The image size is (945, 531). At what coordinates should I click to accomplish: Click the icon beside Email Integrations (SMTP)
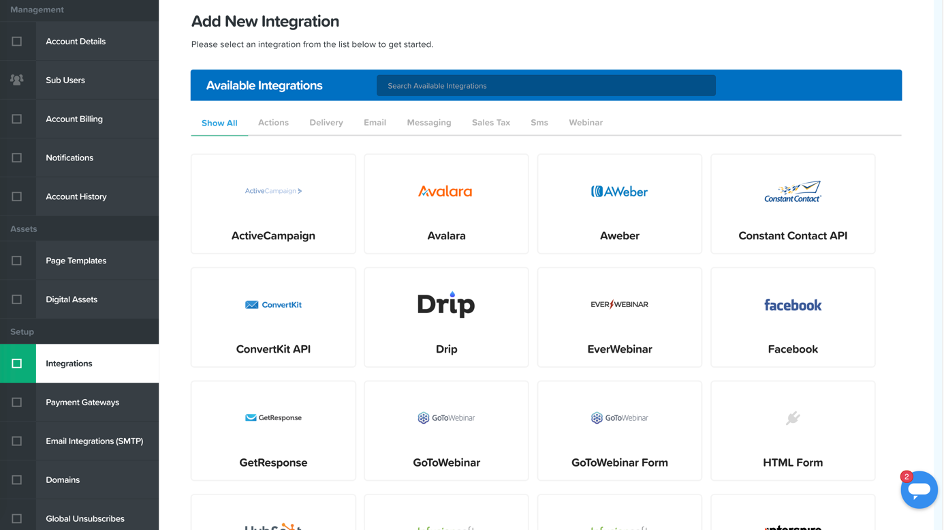(x=17, y=441)
